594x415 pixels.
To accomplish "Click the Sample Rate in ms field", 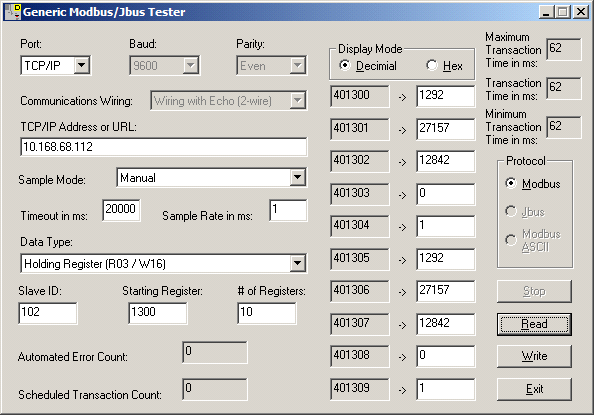I will pos(288,210).
